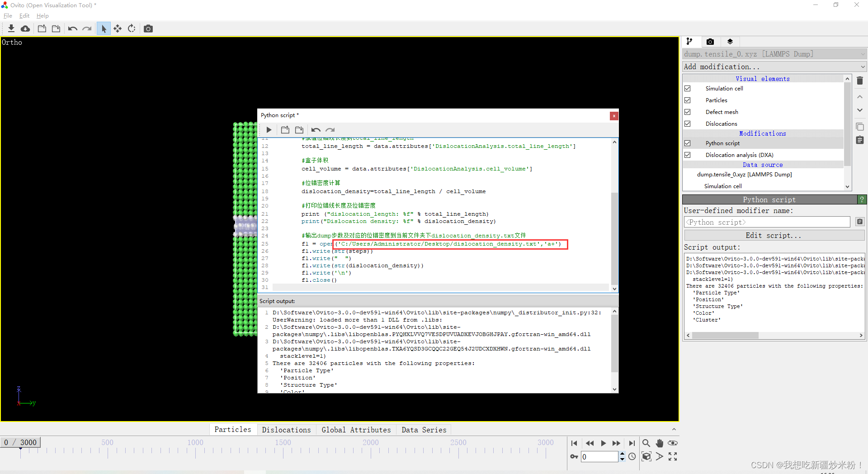This screenshot has width=868, height=474.
Task: Move modifier down with the down-chevron button
Action: point(860,110)
